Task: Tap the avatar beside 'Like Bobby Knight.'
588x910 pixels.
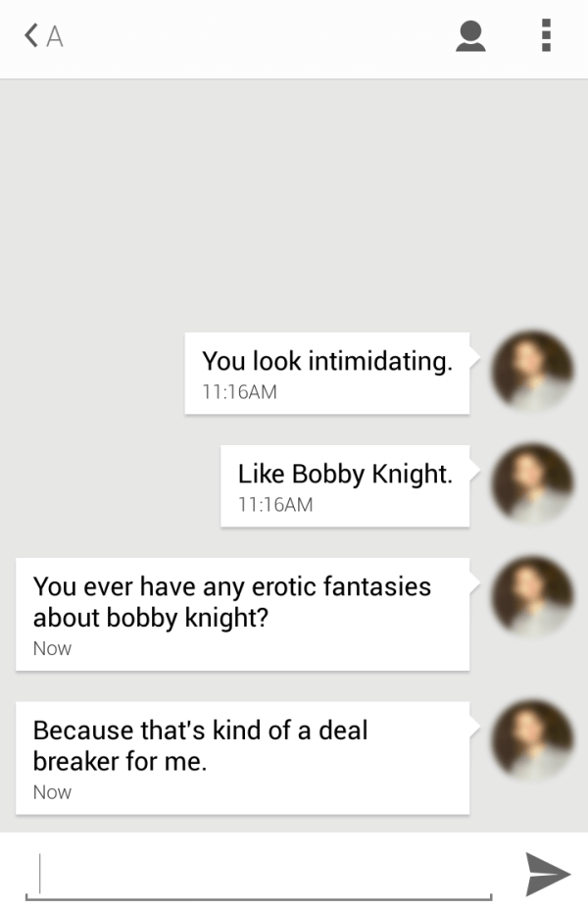Action: 530,484
